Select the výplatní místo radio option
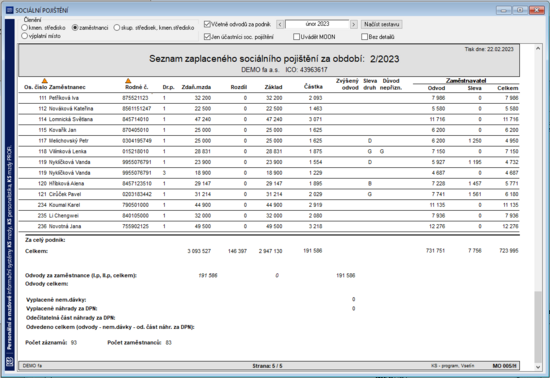 (x=25, y=36)
